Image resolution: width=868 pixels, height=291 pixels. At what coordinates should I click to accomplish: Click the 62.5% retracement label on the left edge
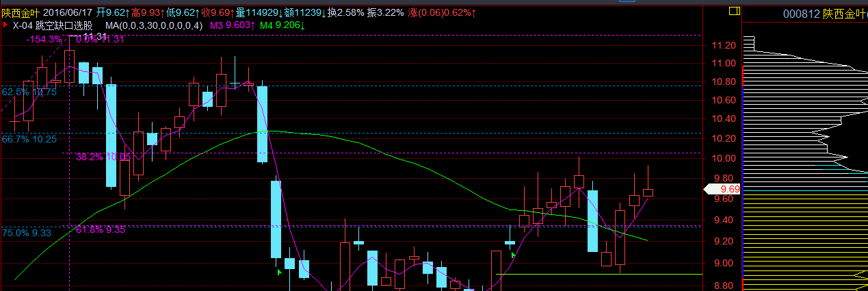(x=29, y=92)
